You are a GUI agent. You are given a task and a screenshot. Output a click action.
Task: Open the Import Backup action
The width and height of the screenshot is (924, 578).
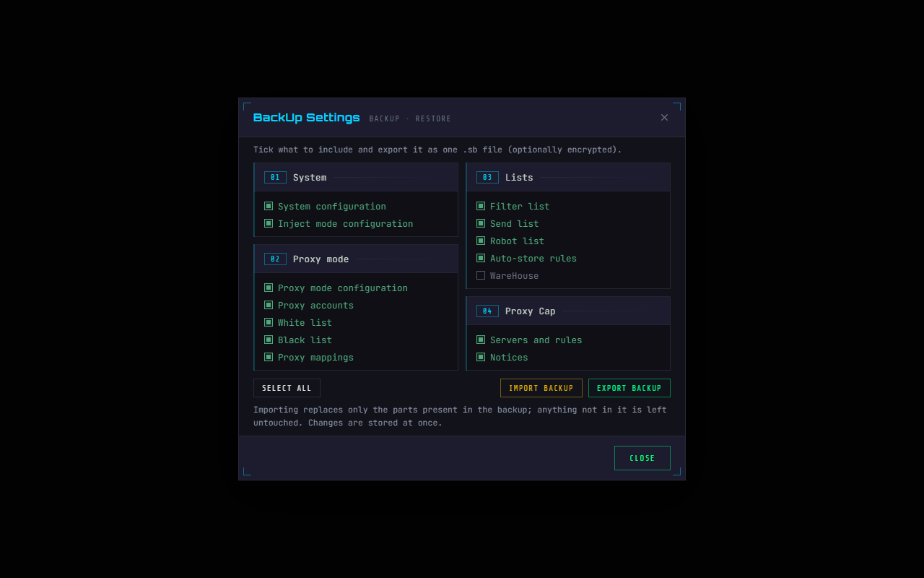click(541, 388)
